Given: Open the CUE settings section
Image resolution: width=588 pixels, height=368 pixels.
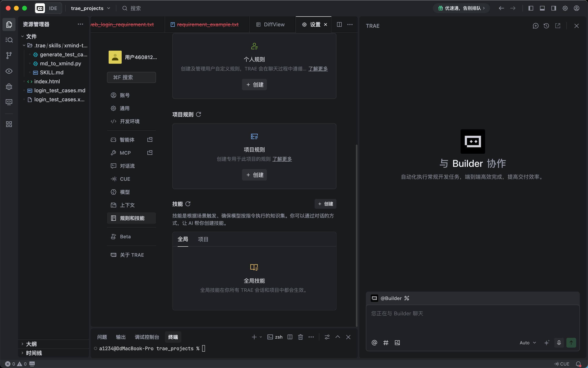Looking at the screenshot, I should [131, 179].
